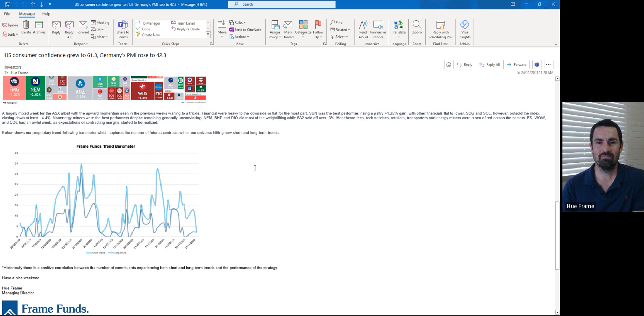Click the ASX heatmap image
This screenshot has width=644, height=316.
[x=104, y=90]
